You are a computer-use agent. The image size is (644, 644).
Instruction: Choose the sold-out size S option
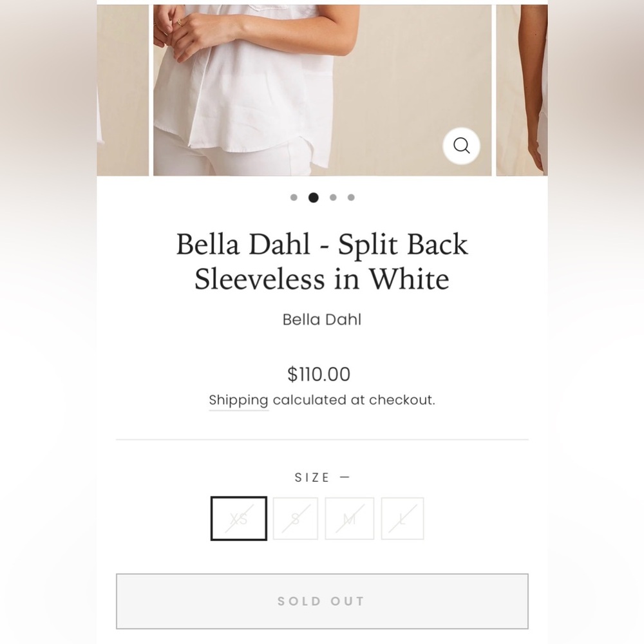(295, 518)
